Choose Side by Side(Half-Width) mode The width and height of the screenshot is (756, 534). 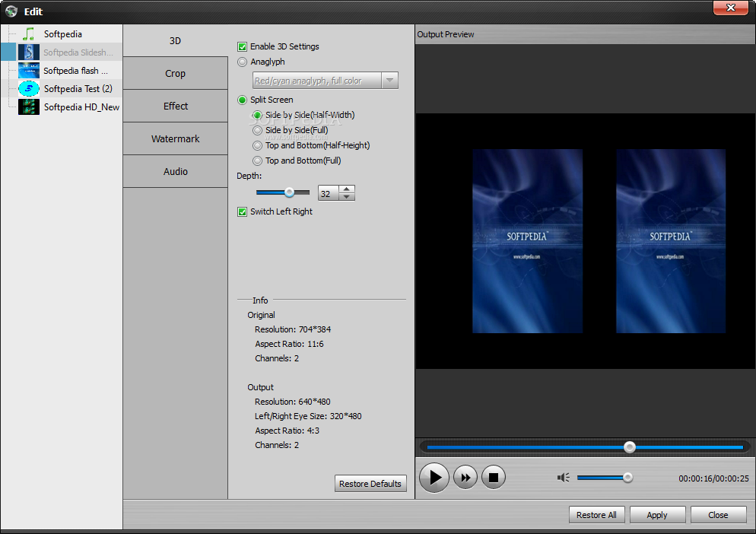[x=258, y=116]
